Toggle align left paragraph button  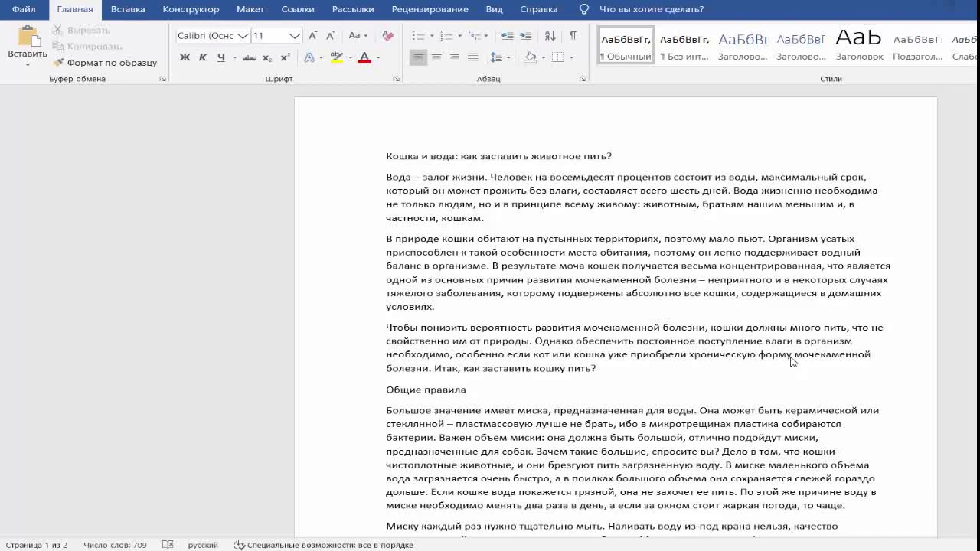point(418,57)
